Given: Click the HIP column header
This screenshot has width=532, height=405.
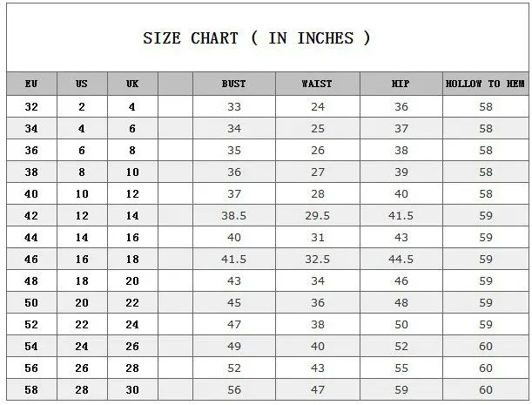Looking at the screenshot, I should click(x=401, y=84).
